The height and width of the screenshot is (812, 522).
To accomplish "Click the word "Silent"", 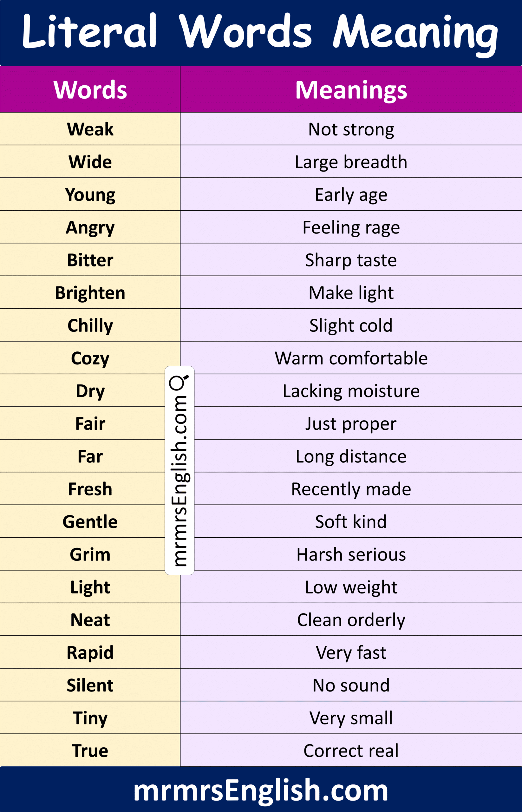I will [x=90, y=685].
